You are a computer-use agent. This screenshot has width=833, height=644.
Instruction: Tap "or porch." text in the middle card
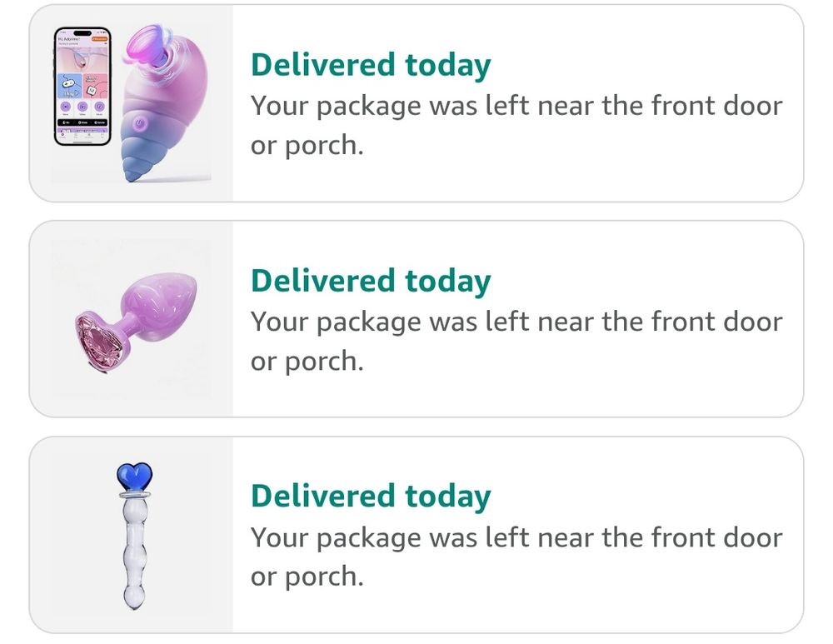307,362
